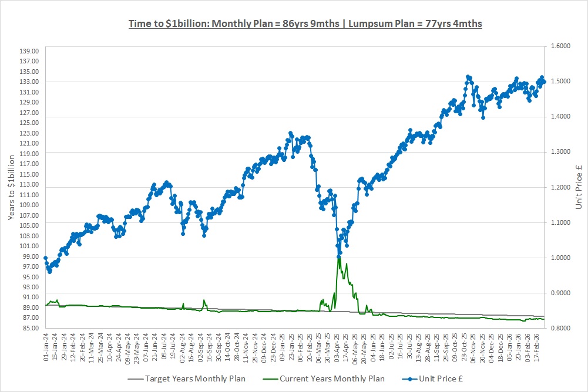Image resolution: width=588 pixels, height=392 pixels.
Task: Select the Years to $1billion axis title
Action: (x=12, y=188)
